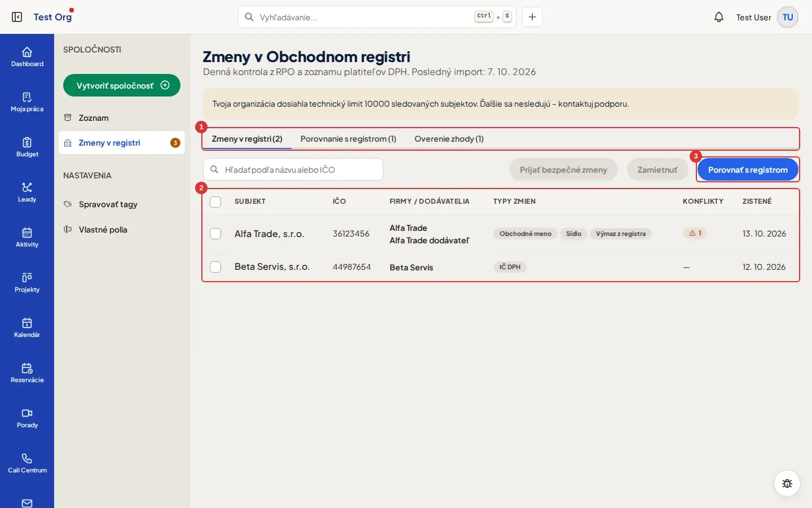Switch to Zmeny v registri (2) tab

[247, 139]
